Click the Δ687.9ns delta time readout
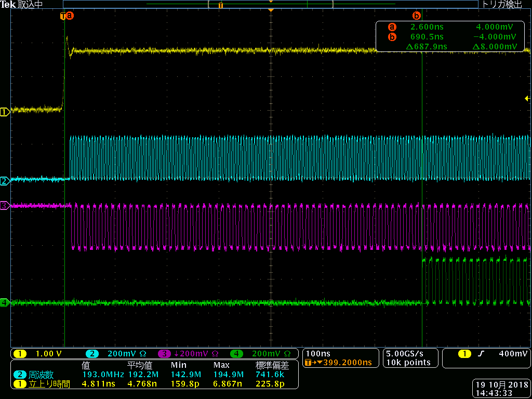 click(x=427, y=46)
